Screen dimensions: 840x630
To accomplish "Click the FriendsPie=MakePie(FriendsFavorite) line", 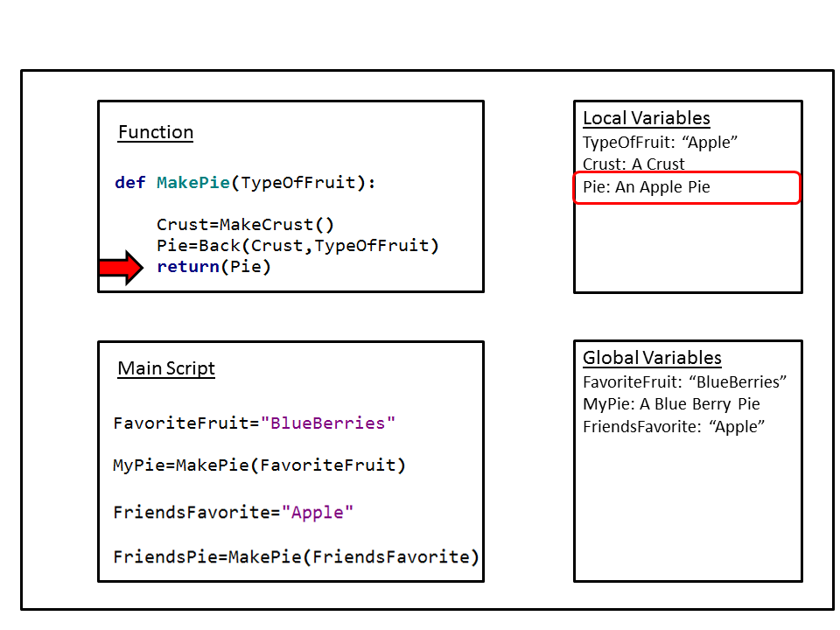I will point(296,557).
